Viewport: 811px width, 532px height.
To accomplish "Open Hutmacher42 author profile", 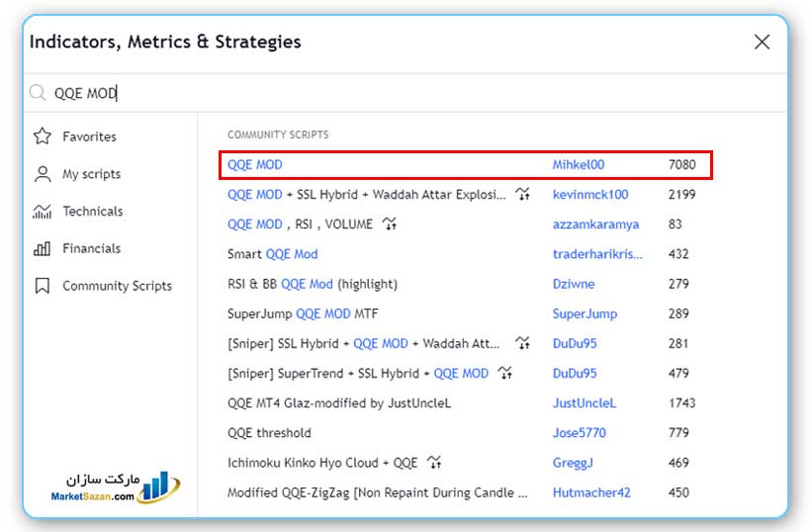I will point(590,492).
